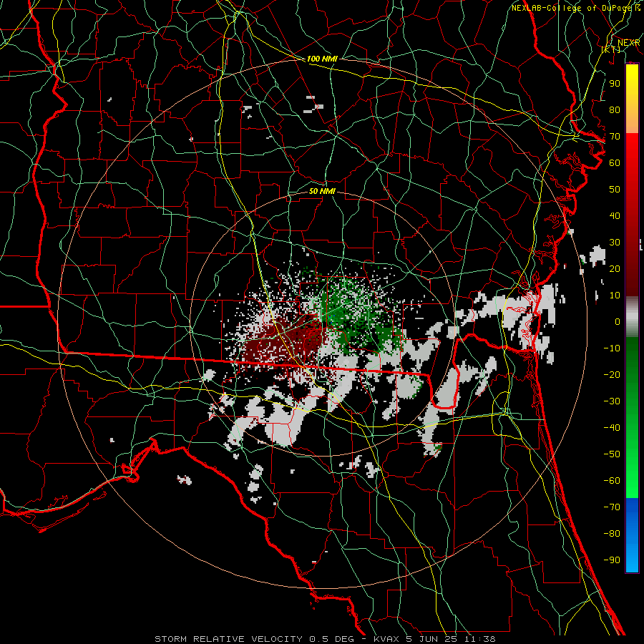Screen dimensions: 644x644
Task: Click the 30 value on velocity scale
Action: point(615,243)
